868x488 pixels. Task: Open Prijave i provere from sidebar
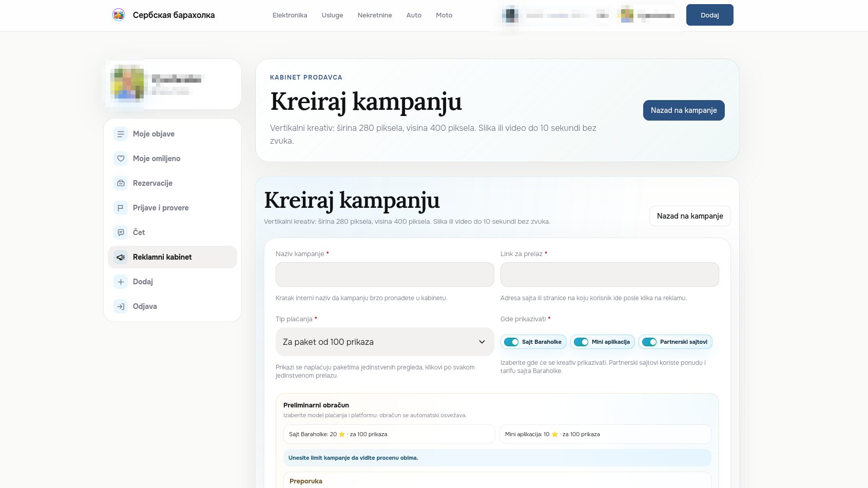(172, 208)
